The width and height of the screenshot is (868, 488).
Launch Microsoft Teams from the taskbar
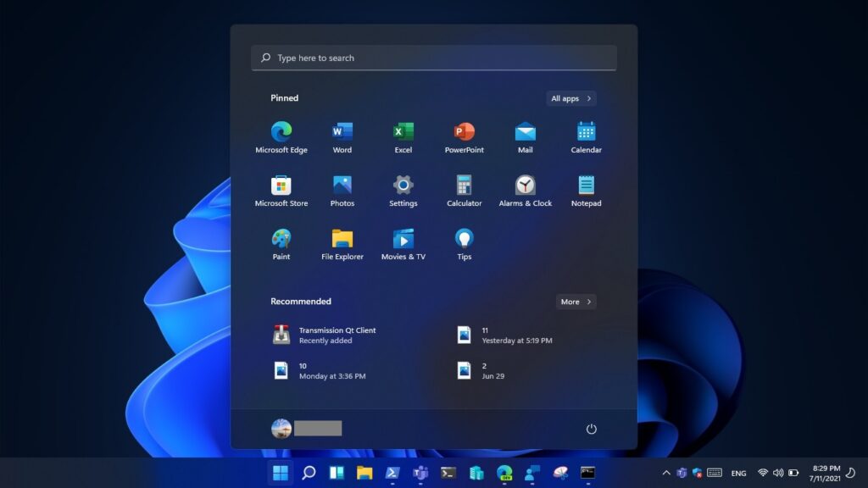[x=420, y=472]
